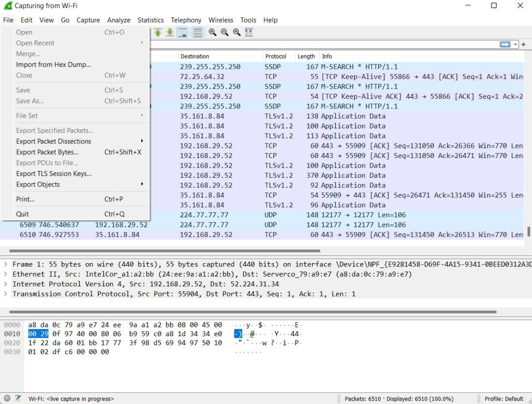Click the Protocol column header
532x404 pixels.
coord(276,56)
